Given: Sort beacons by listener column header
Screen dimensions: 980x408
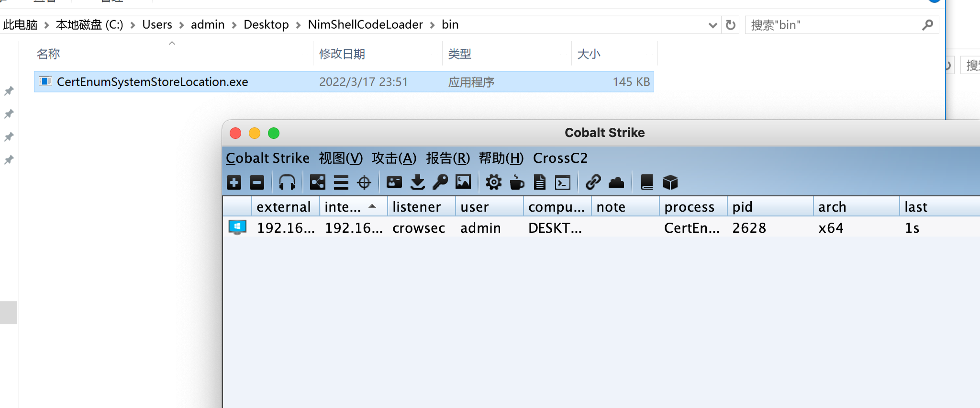Looking at the screenshot, I should [421, 207].
